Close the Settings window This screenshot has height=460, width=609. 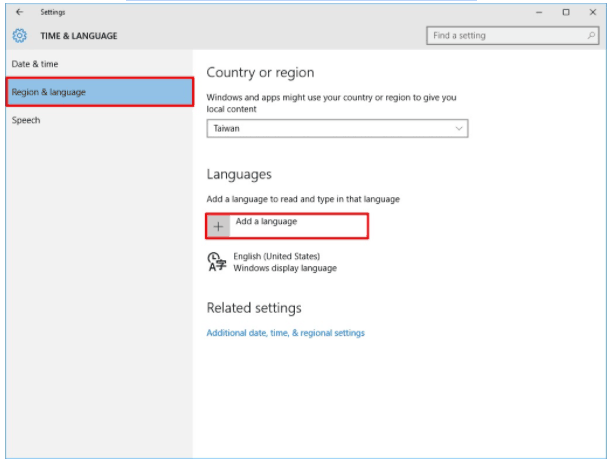click(x=591, y=12)
